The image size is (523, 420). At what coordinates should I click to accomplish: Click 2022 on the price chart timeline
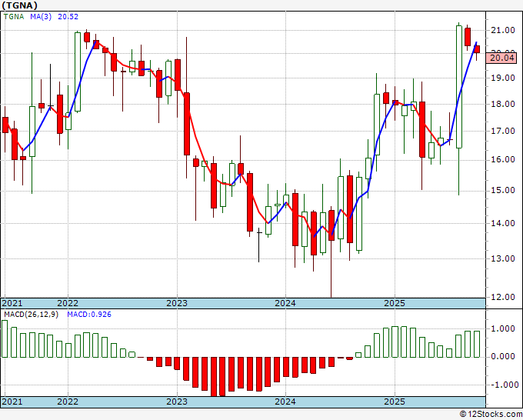coord(68,303)
